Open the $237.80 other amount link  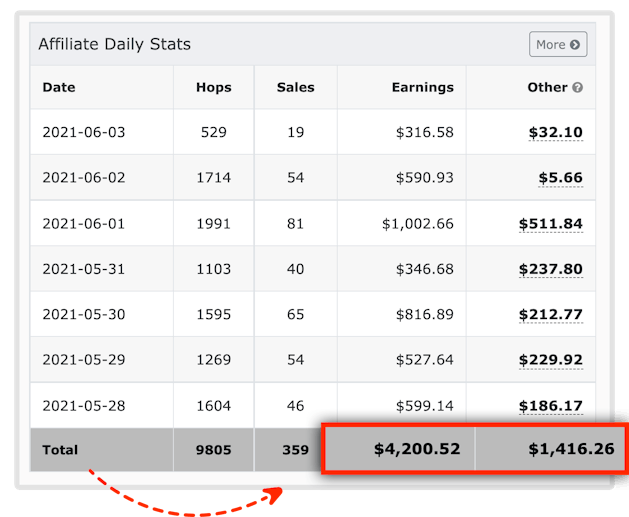click(550, 270)
